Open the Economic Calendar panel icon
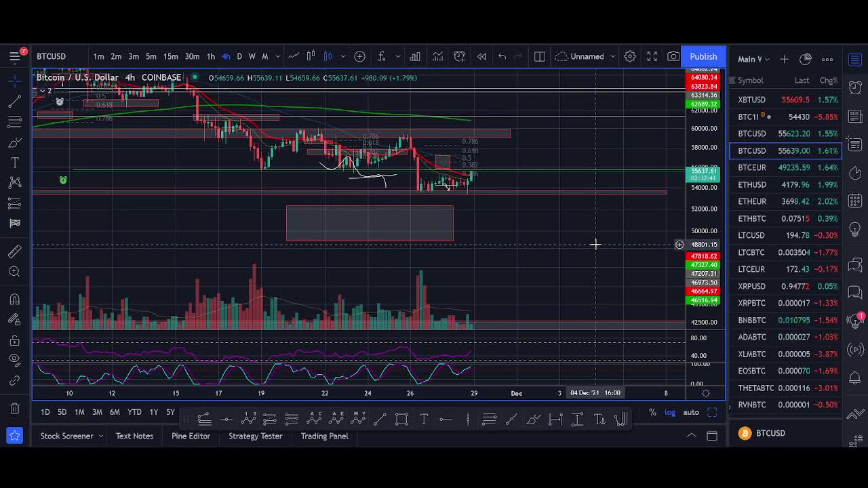868x488 pixels. click(855, 201)
